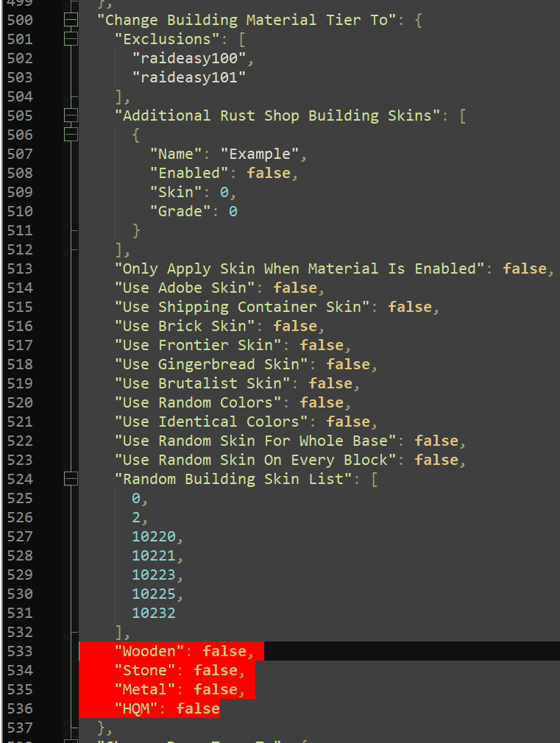Click the false value of "Use Brick Skin"

(x=295, y=326)
